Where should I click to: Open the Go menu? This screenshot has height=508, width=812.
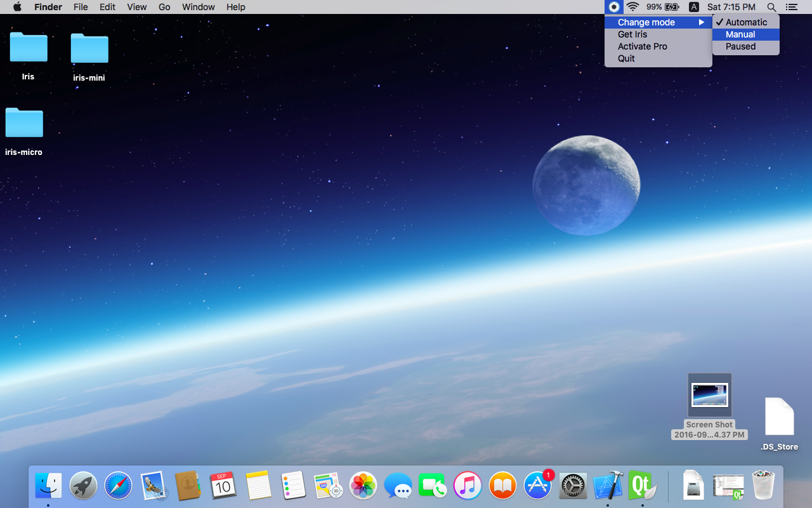coord(164,7)
